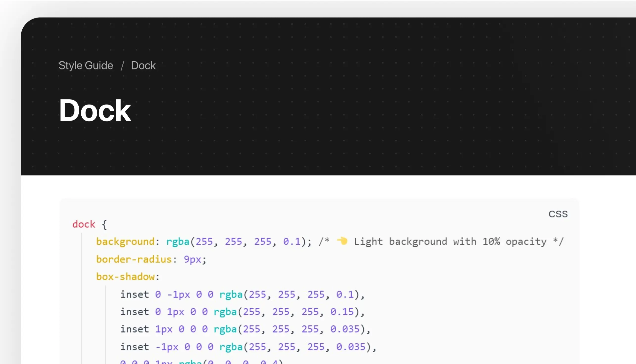The height and width of the screenshot is (364, 636).
Task: Click the opening curly brace after dock
Action: tap(104, 224)
